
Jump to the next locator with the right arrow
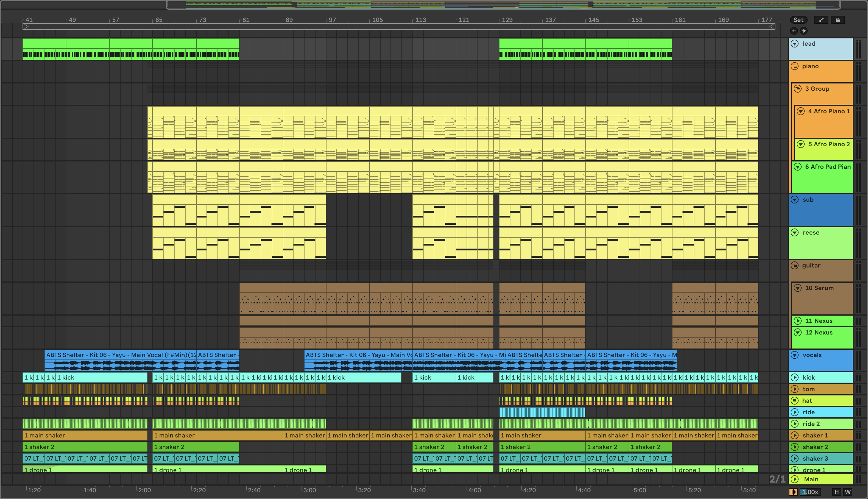(804, 31)
